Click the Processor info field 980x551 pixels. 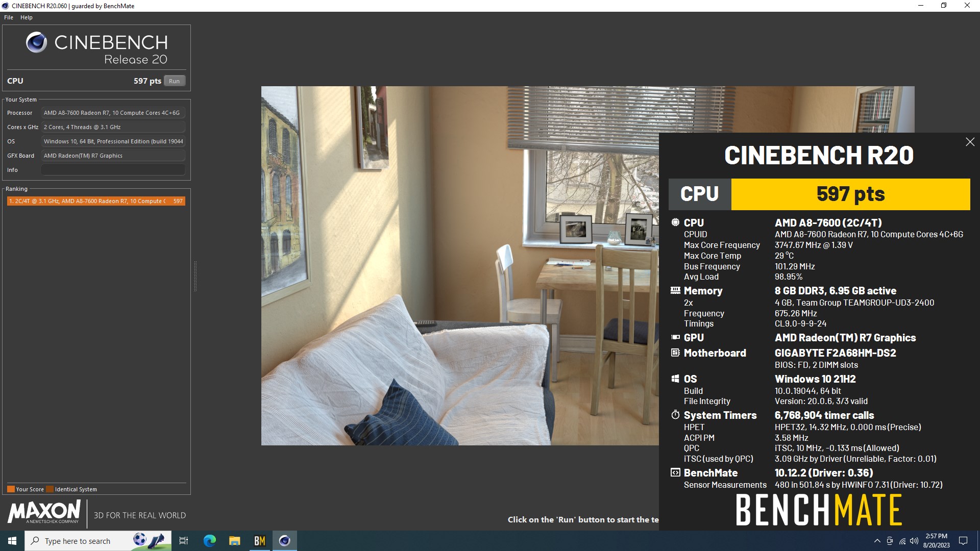tap(113, 113)
